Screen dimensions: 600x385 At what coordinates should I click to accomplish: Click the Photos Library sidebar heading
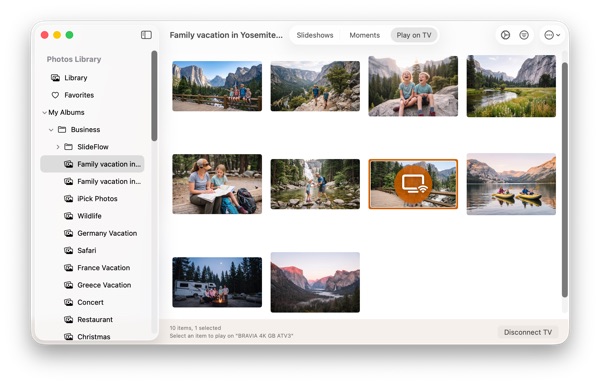click(74, 59)
